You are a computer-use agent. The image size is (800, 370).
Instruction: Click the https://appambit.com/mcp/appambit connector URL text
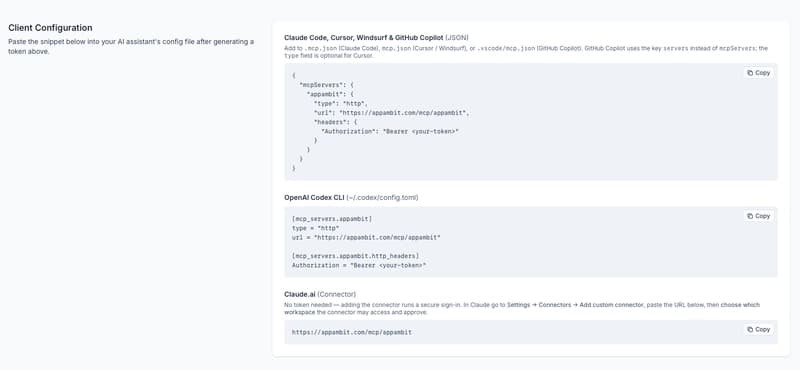(x=352, y=332)
